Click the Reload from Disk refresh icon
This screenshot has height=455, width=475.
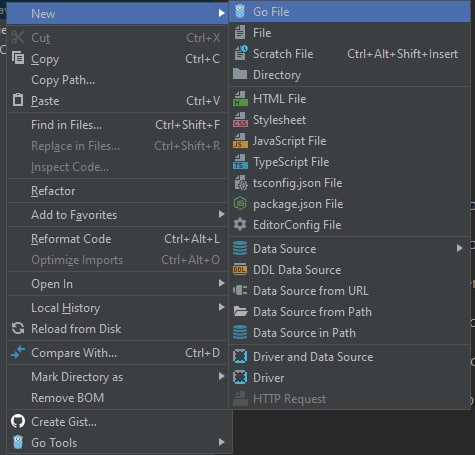pyautogui.click(x=18, y=328)
